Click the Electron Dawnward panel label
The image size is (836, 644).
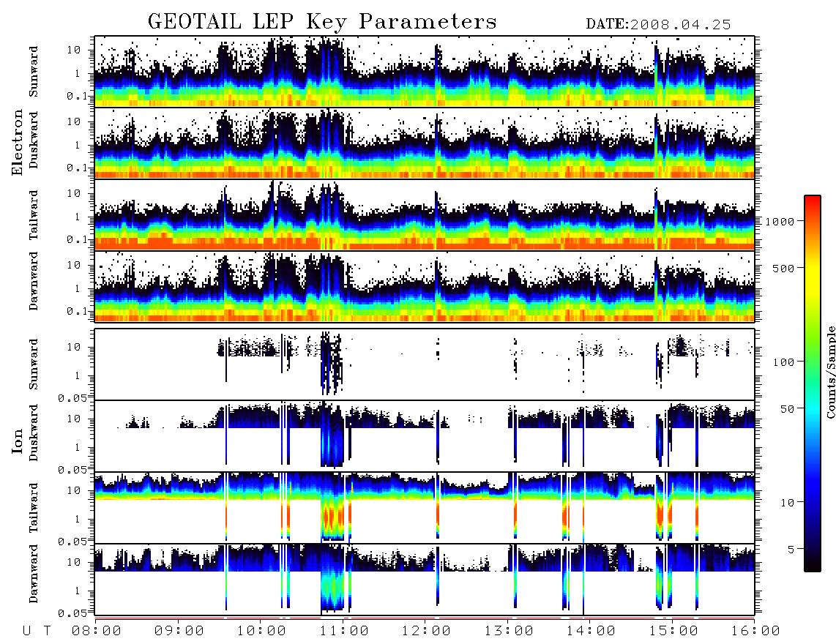click(33, 281)
